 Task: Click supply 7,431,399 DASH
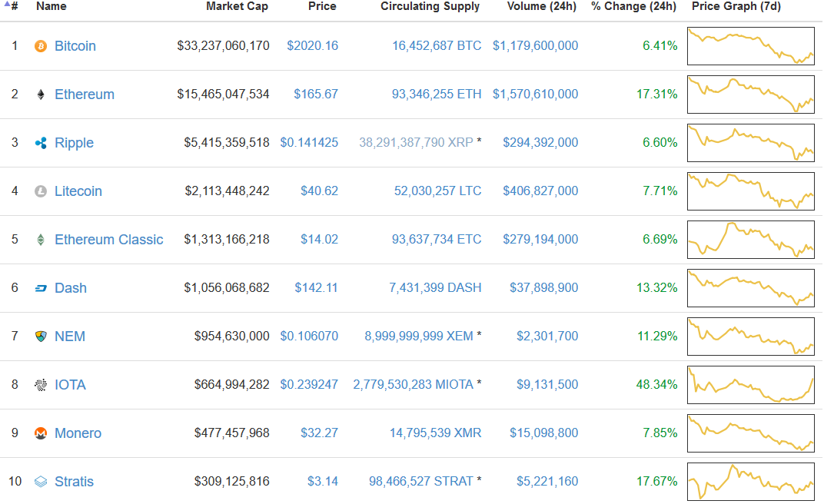point(435,287)
